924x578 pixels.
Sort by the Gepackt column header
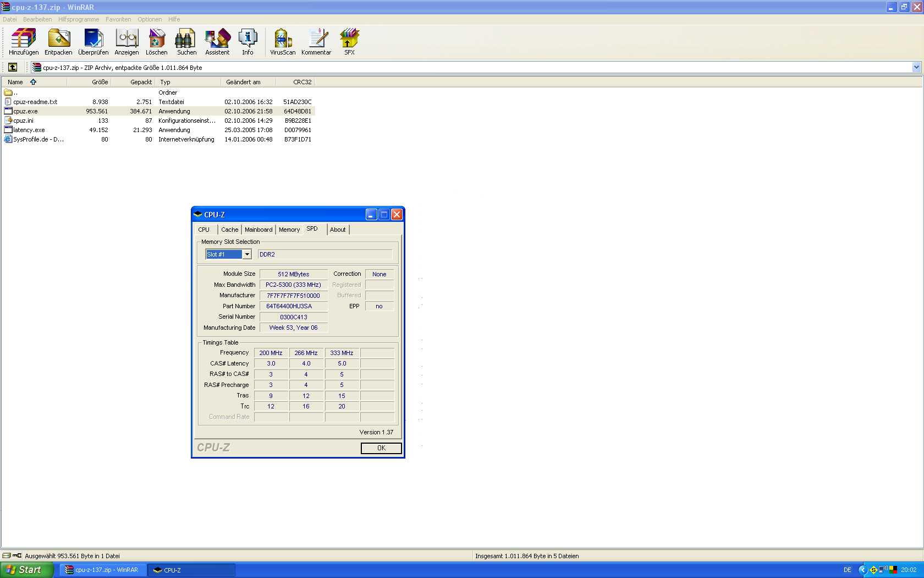tap(133, 82)
